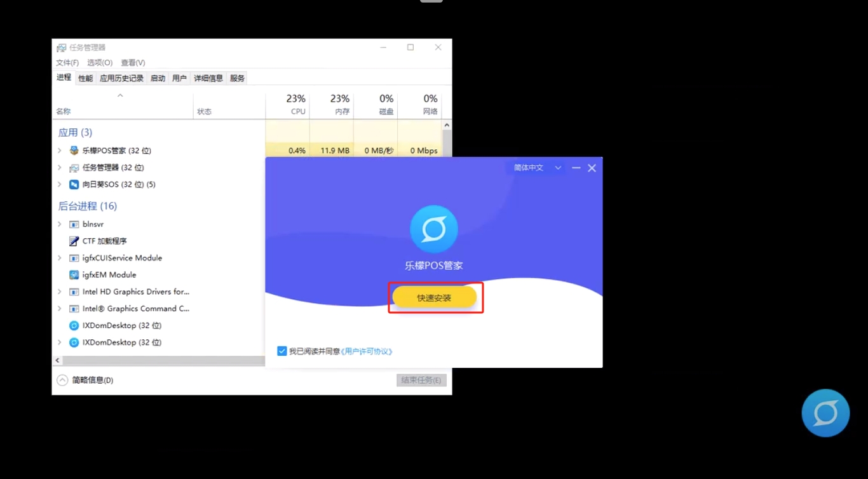
Task: Click the blnsvr process icon
Action: click(x=74, y=224)
